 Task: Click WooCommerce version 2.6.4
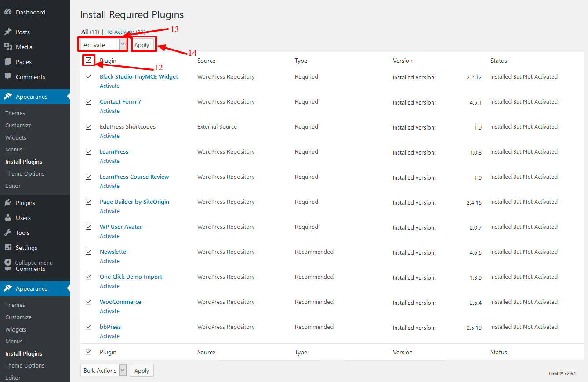coord(475,303)
